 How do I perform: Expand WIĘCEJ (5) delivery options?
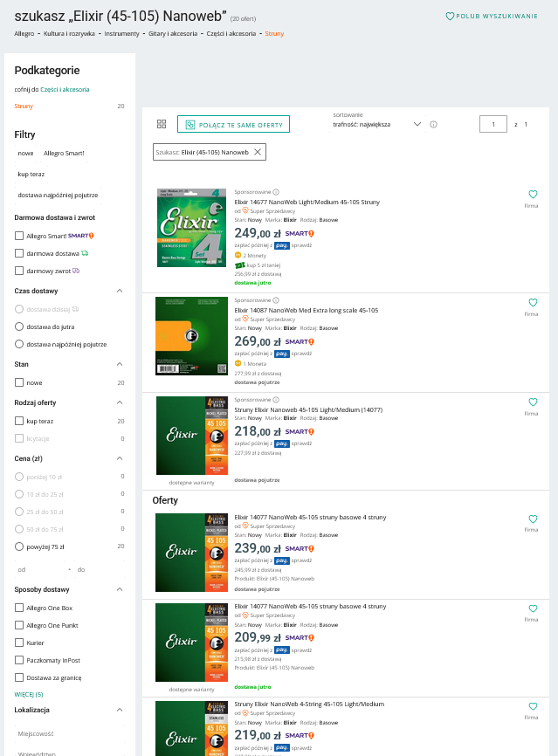29,694
